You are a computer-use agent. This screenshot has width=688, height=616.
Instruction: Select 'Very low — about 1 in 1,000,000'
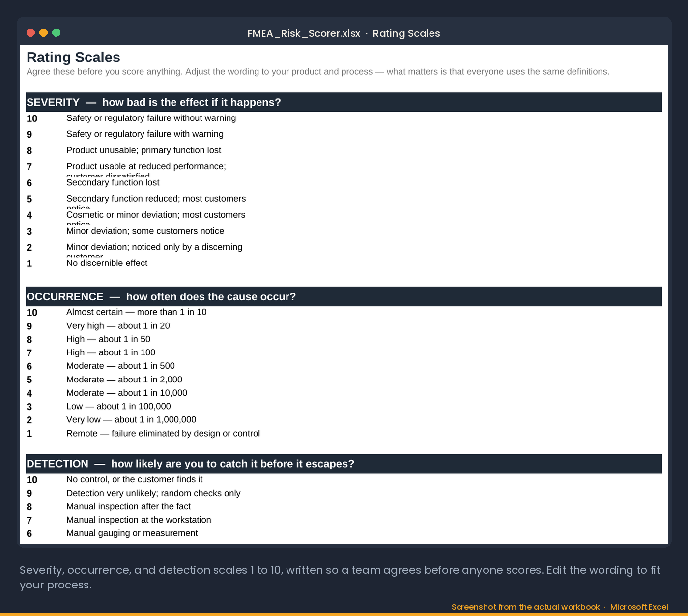tap(131, 419)
